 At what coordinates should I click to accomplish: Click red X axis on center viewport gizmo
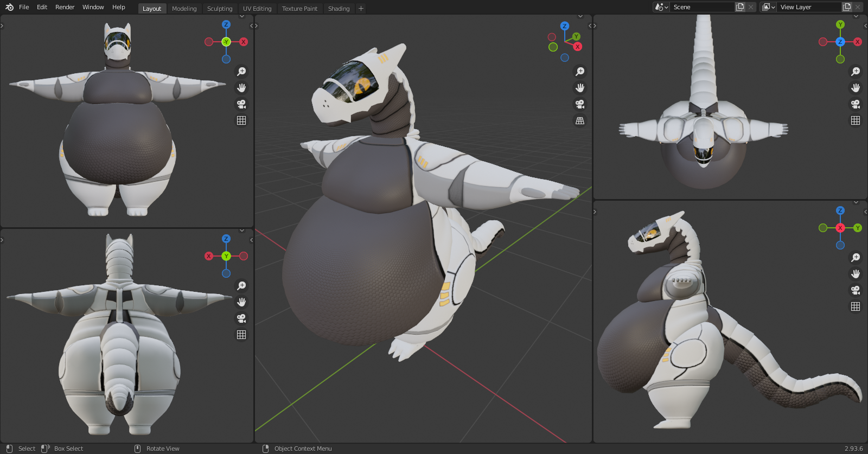point(578,47)
